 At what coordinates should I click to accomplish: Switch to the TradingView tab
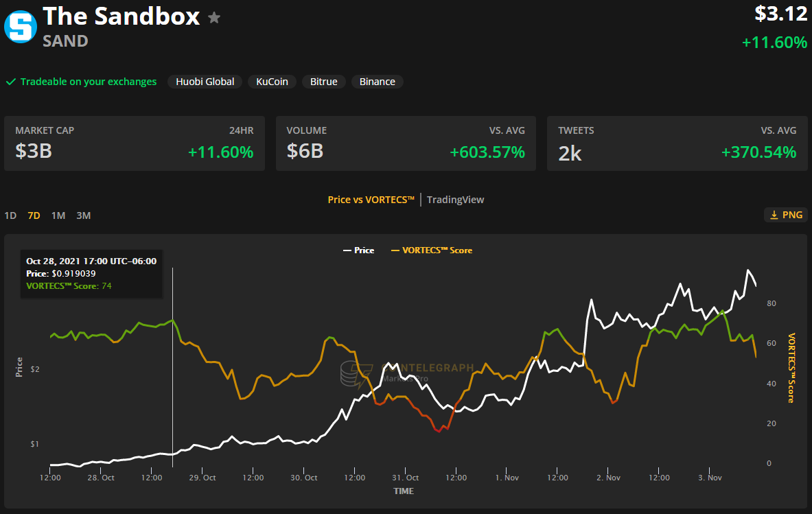pos(455,200)
